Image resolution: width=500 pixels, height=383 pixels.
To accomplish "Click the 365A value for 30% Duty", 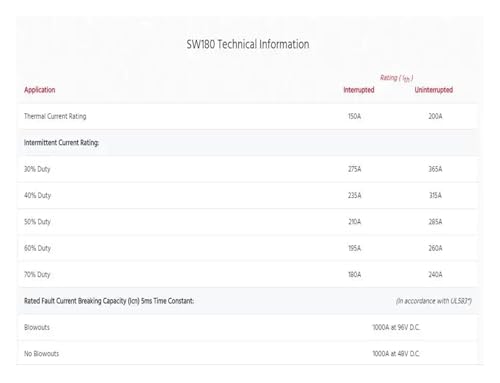I will 435,169.
